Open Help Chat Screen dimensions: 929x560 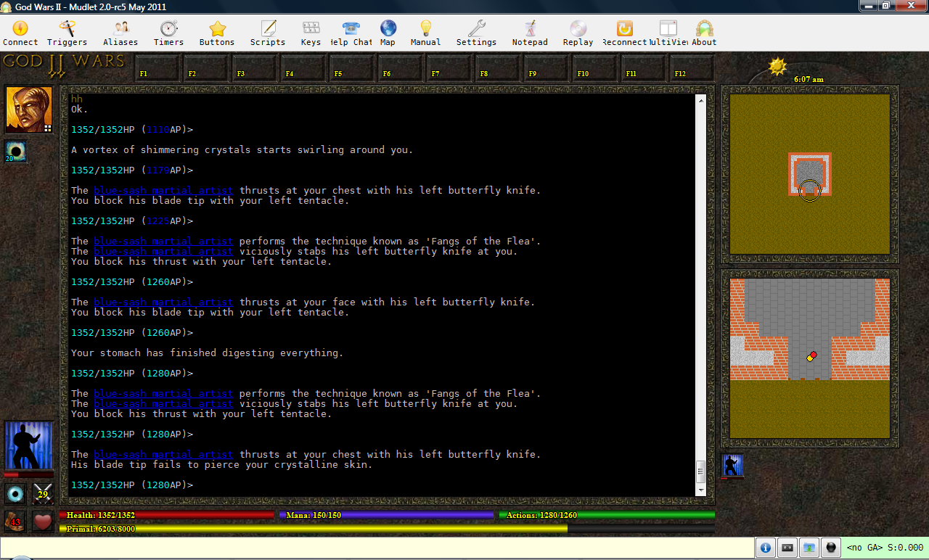click(351, 33)
